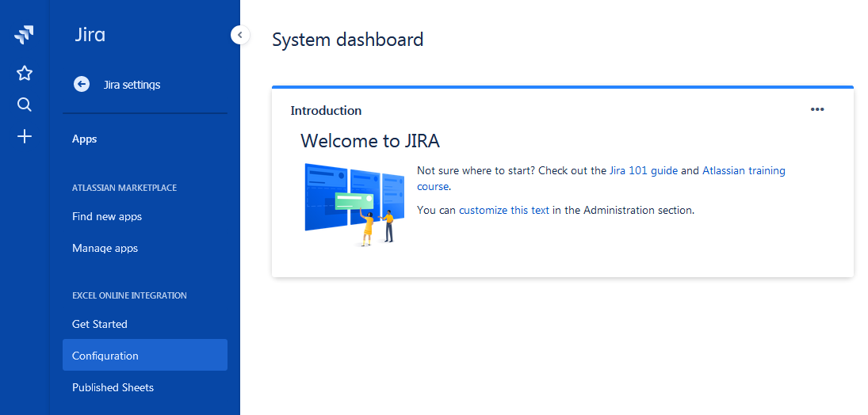Select Apps in the sidebar
Screen dimensions: 868x415
tap(85, 139)
